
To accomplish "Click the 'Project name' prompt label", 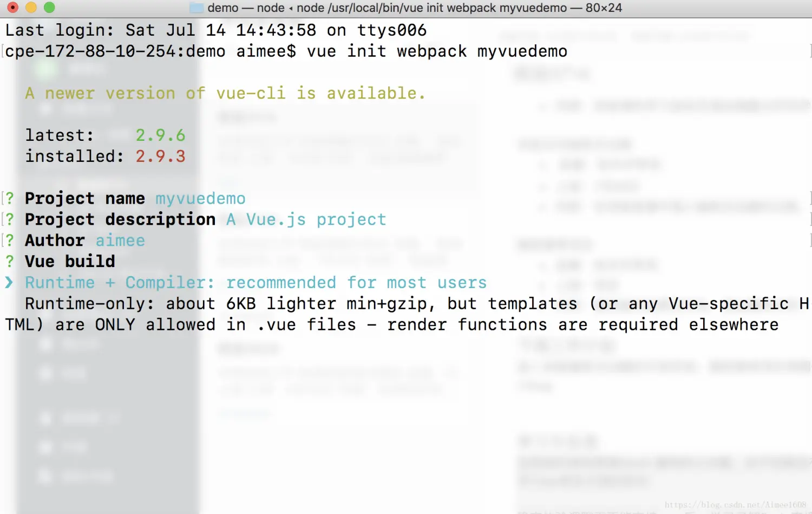I will 85,199.
